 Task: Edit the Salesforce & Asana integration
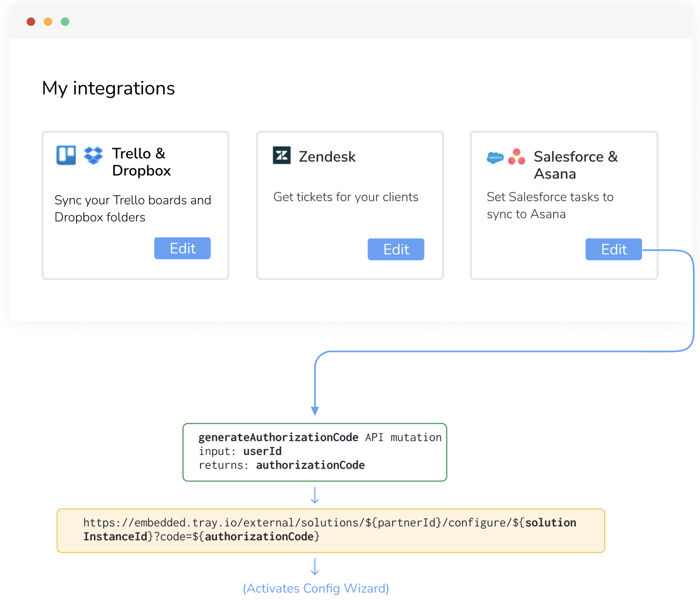[x=613, y=249]
